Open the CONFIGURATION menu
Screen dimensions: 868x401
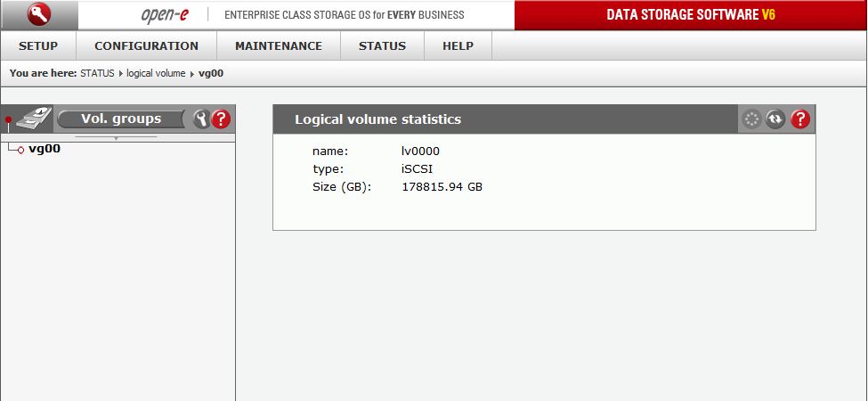pos(146,46)
